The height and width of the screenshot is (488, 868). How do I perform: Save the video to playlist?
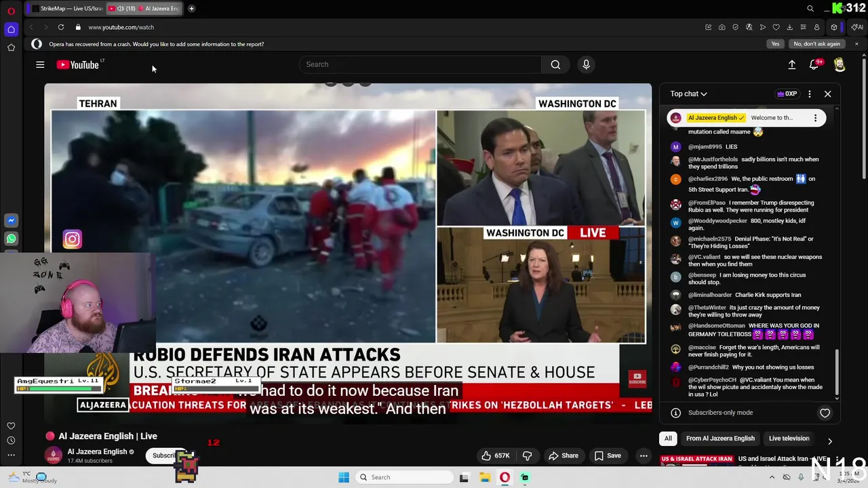(608, 455)
